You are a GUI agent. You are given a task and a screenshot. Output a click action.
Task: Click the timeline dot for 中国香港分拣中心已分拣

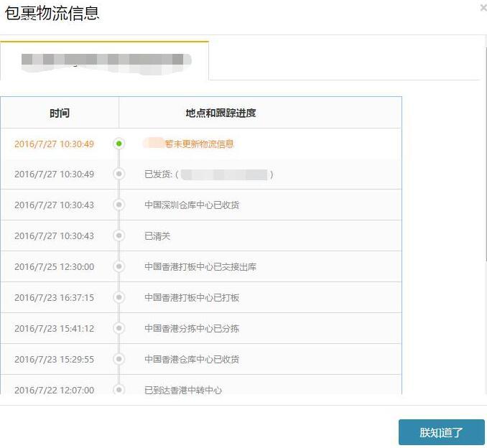[x=119, y=328]
